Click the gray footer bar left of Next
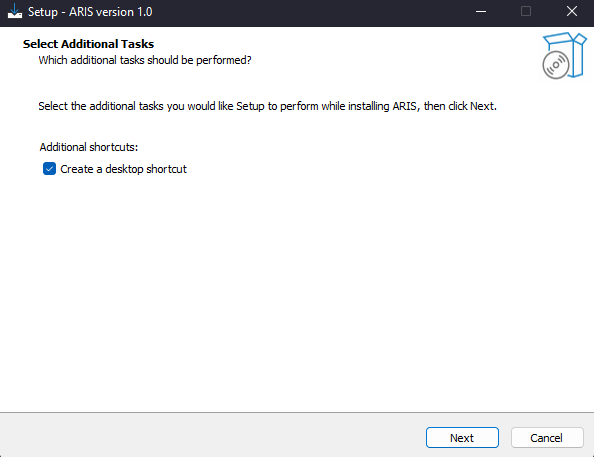The height and width of the screenshot is (457, 594). pyautogui.click(x=212, y=436)
